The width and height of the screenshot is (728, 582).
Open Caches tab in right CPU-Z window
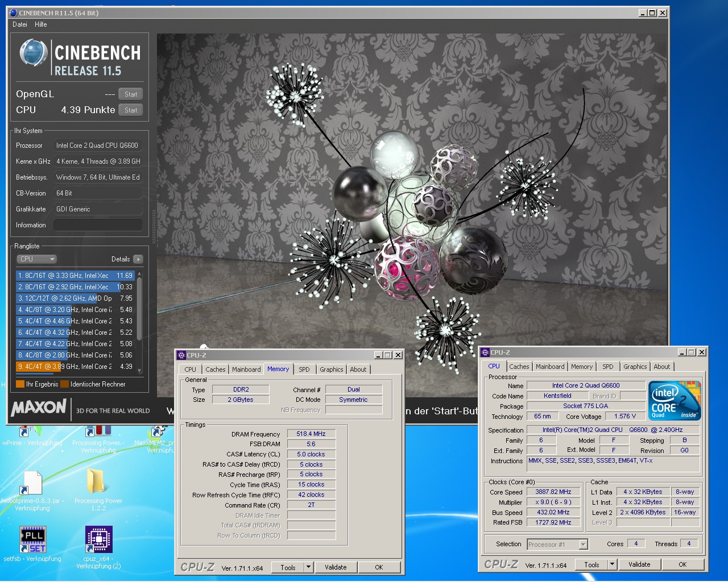coord(519,367)
